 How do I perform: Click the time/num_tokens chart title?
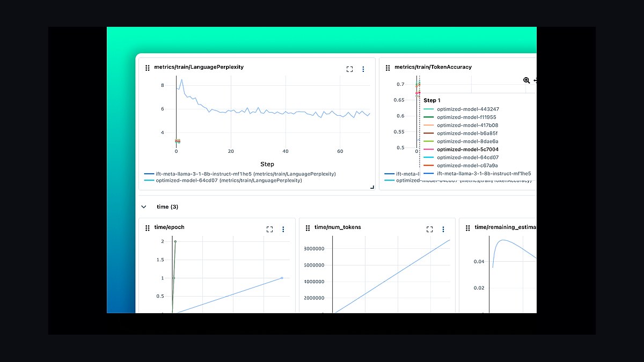click(x=338, y=227)
